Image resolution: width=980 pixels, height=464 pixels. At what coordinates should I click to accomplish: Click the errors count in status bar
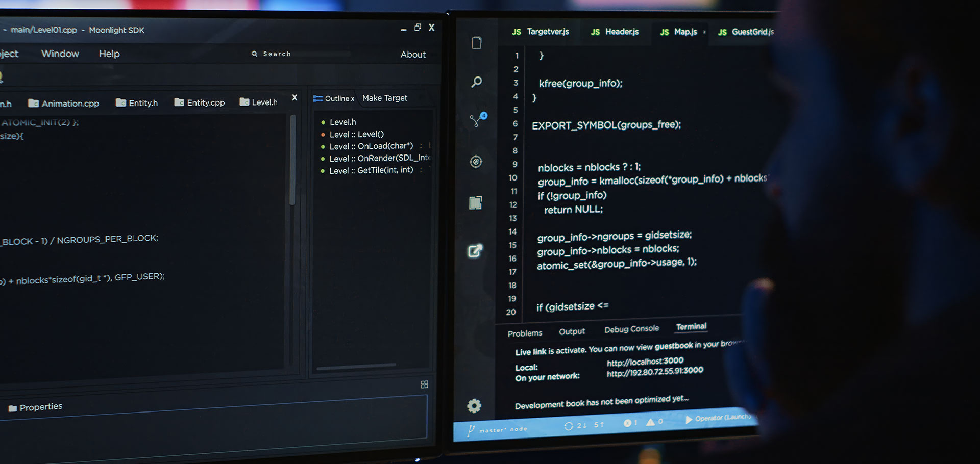(x=630, y=423)
